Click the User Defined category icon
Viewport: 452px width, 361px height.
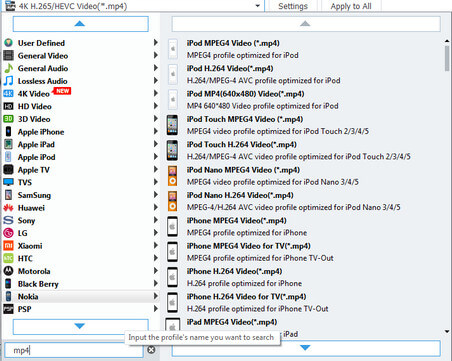[8, 43]
